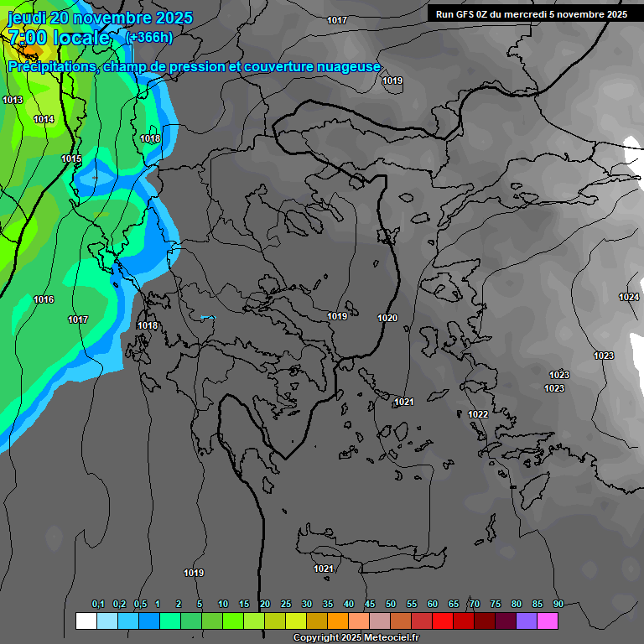Select the magenta swatch under 90
644x644 pixels.
(x=547, y=621)
